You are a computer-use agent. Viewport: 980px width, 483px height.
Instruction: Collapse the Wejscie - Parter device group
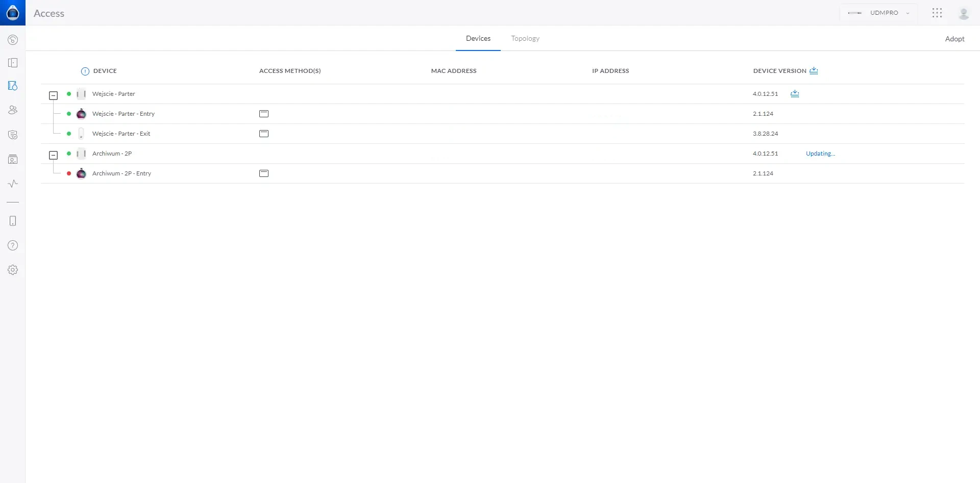tap(53, 95)
